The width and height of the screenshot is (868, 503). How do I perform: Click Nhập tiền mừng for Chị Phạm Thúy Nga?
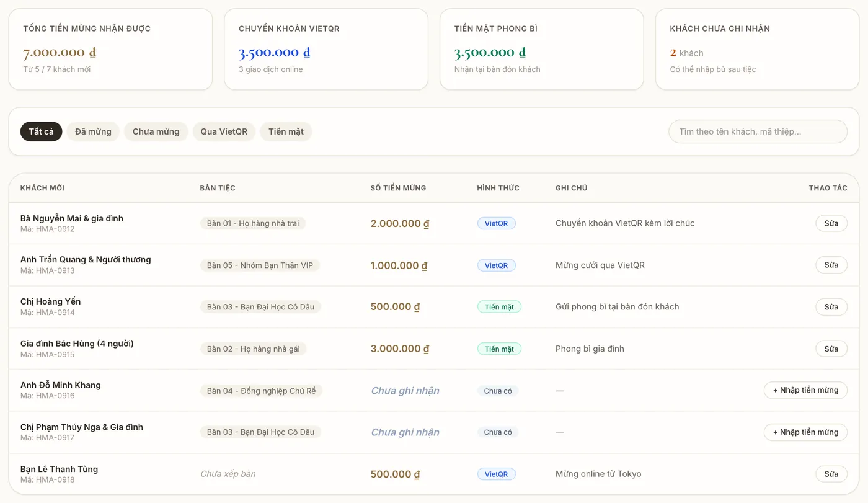click(805, 432)
